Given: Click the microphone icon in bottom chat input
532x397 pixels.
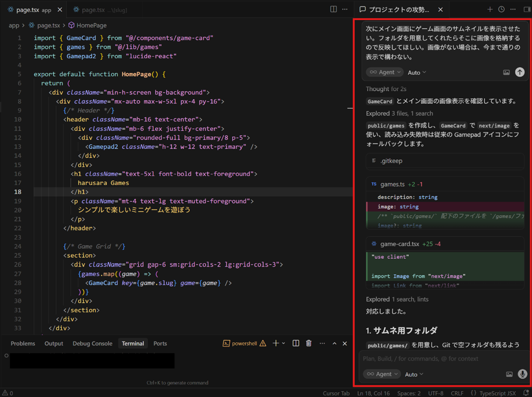Looking at the screenshot, I should (522, 374).
